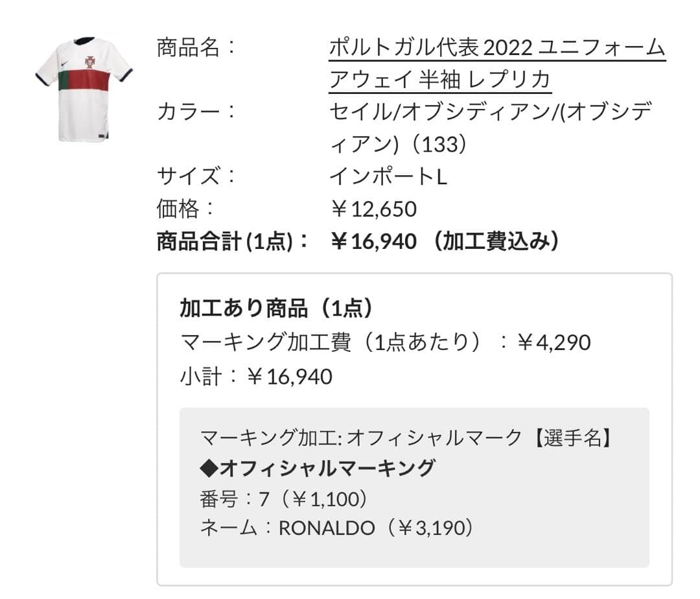Viewport: 700px width, 599px height.
Task: Click the Portugal jersey product thumbnail
Action: click(84, 89)
